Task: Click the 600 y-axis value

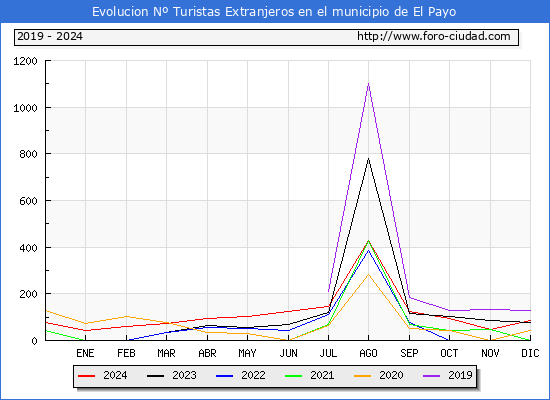Action: pyautogui.click(x=28, y=201)
